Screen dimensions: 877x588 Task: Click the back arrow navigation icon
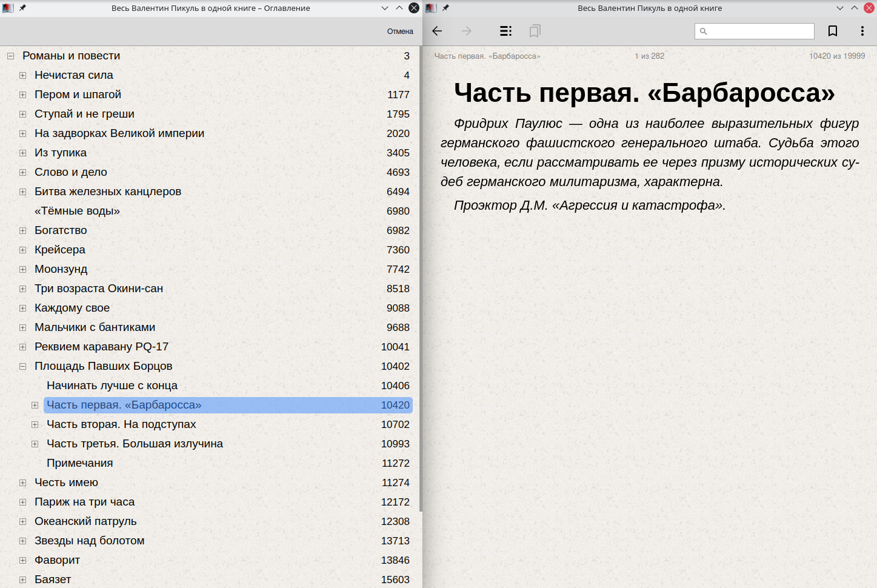pyautogui.click(x=437, y=31)
